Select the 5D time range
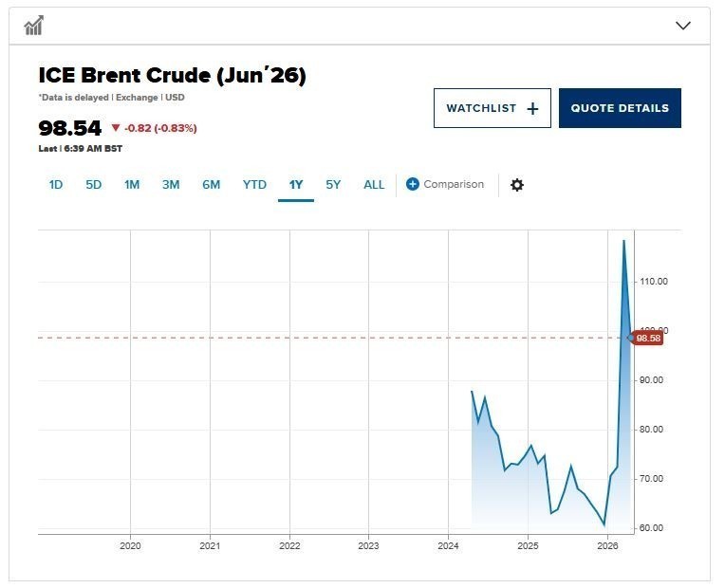This screenshot has width=725, height=588. (93, 185)
